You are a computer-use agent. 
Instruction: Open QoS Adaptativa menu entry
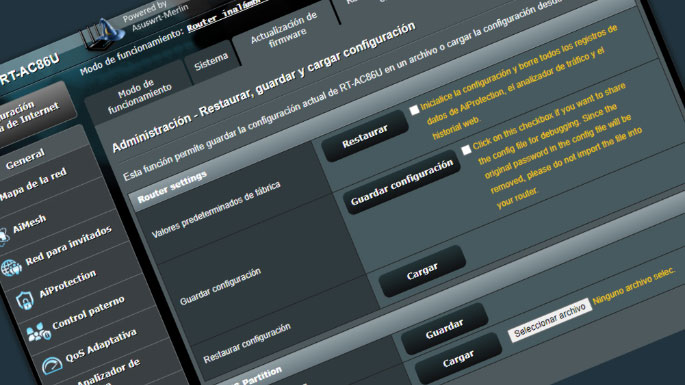coord(100,345)
